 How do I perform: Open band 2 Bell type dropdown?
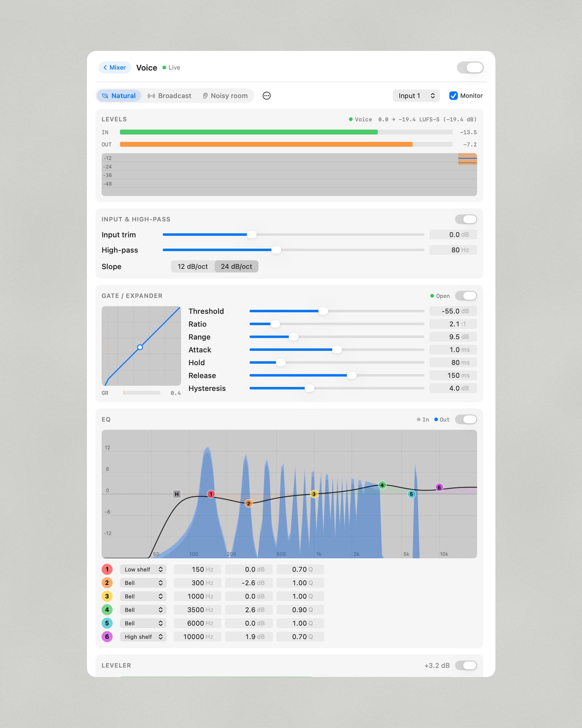(143, 583)
